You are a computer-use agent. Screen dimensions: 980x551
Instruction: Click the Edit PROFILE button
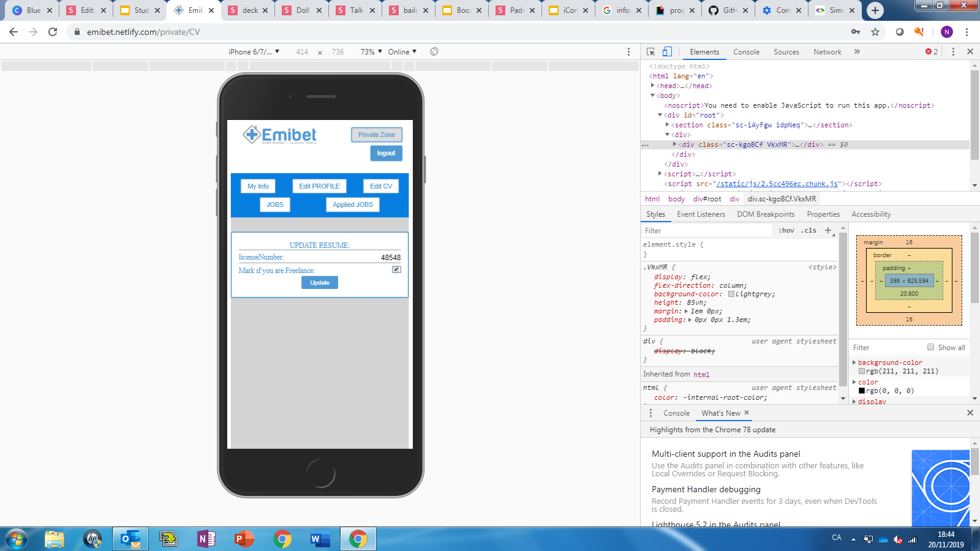tap(319, 186)
